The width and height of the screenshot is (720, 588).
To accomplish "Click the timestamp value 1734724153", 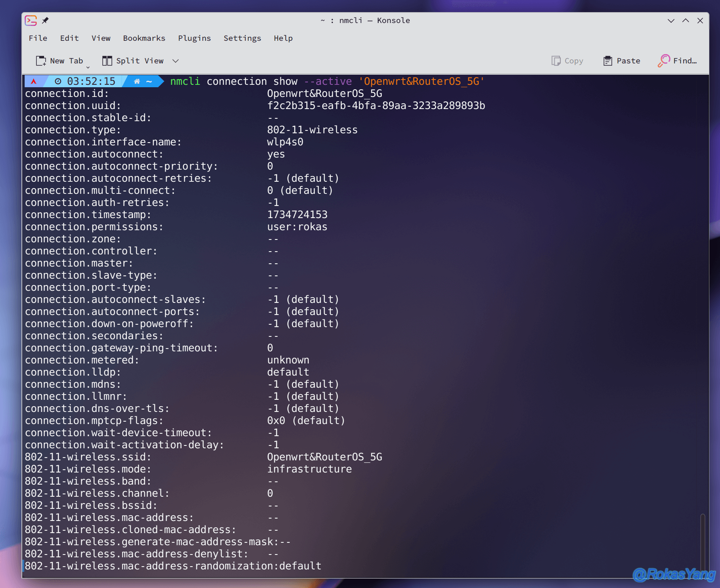I will coord(297,214).
